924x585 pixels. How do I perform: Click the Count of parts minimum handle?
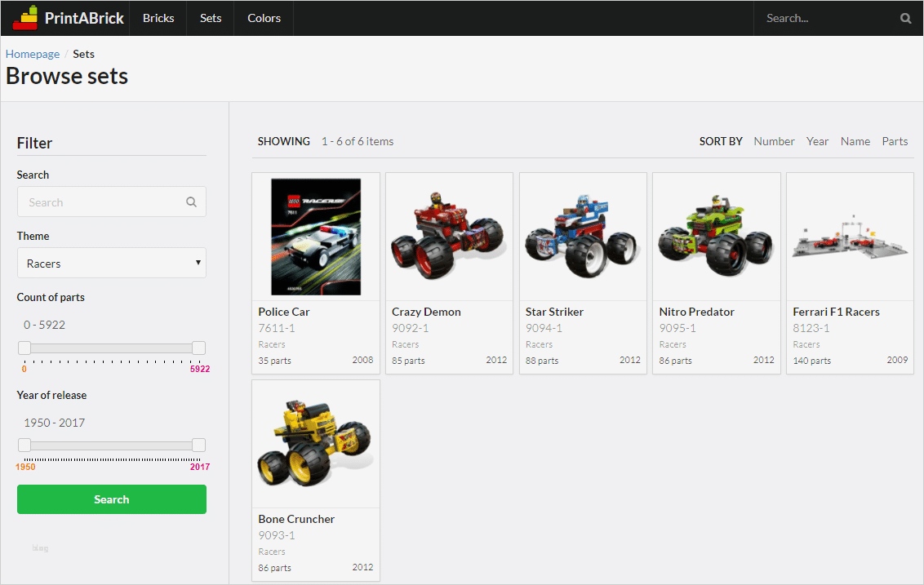(x=24, y=348)
